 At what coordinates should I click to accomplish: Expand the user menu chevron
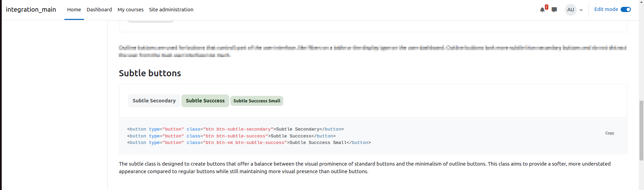click(x=581, y=10)
